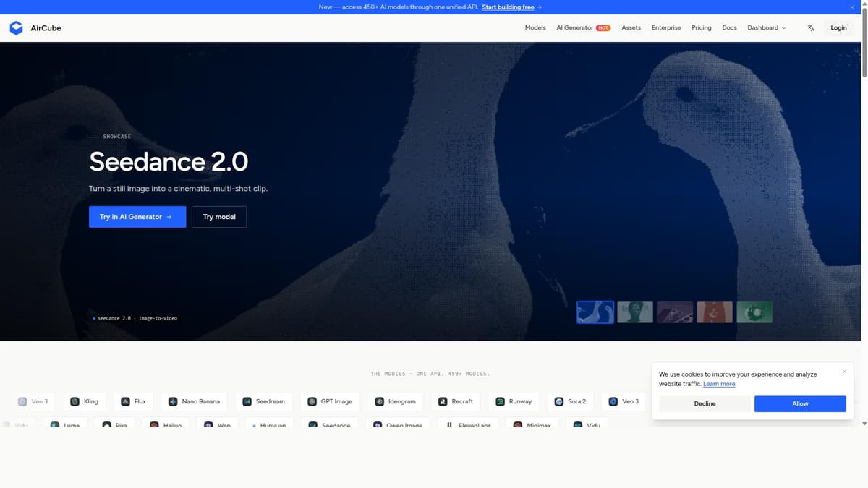This screenshot has width=868, height=488.
Task: Allow cookies in the consent popup
Action: click(x=800, y=403)
